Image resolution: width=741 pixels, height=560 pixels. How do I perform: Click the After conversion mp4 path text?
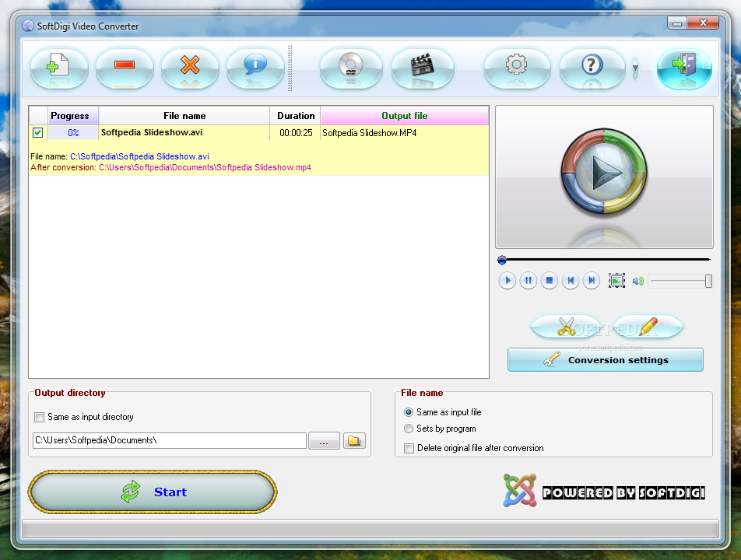(205, 168)
